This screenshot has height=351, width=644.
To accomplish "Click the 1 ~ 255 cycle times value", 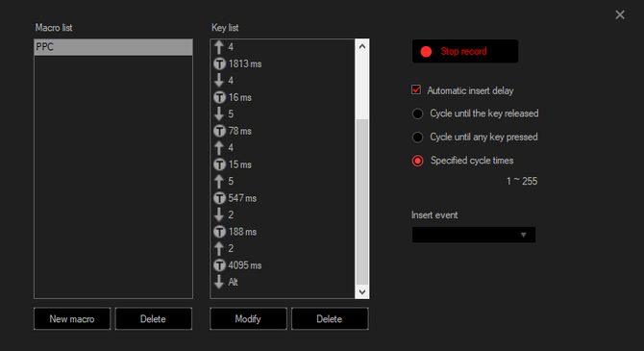I will pyautogui.click(x=522, y=181).
